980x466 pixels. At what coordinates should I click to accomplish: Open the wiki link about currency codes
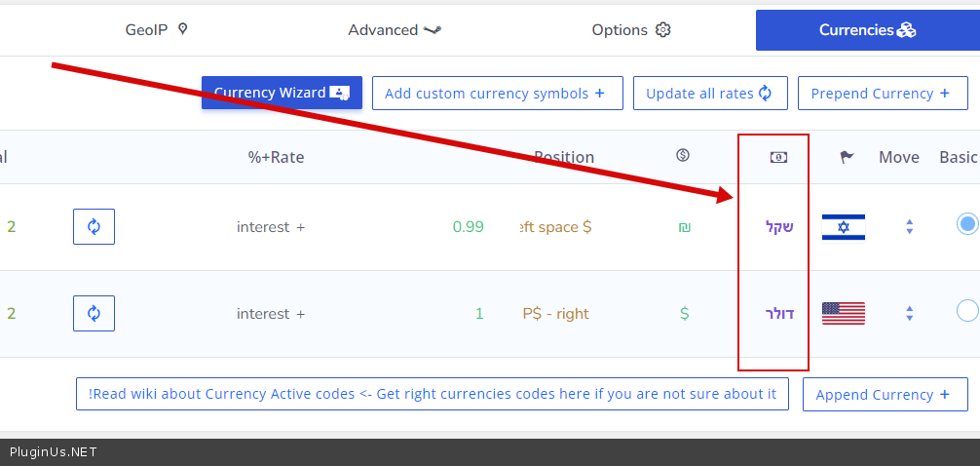[x=433, y=394]
